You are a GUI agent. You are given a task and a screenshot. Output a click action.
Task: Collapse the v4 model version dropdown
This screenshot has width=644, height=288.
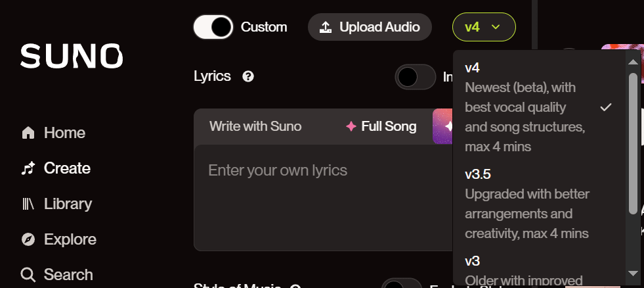tap(484, 27)
